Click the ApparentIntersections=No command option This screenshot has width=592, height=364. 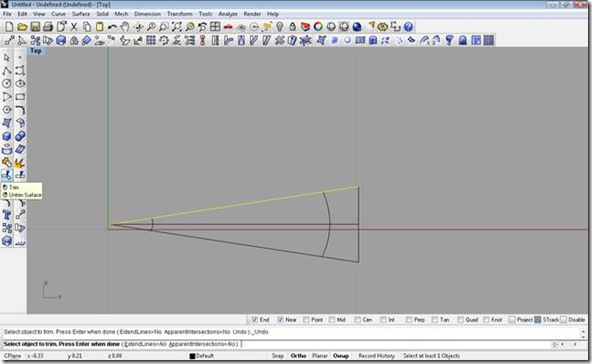click(x=202, y=344)
